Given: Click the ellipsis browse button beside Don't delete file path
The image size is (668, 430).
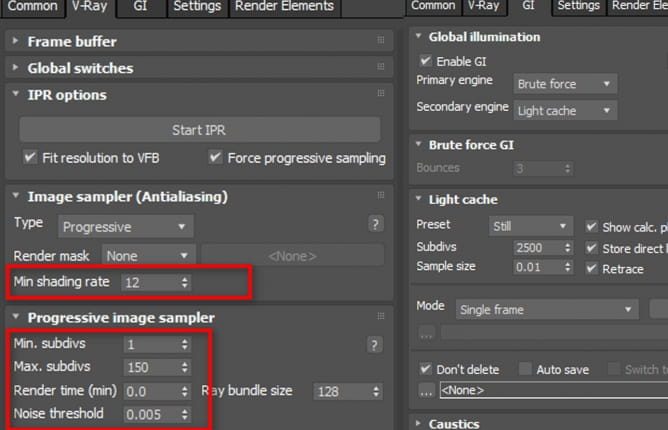Looking at the screenshot, I should click(x=427, y=389).
